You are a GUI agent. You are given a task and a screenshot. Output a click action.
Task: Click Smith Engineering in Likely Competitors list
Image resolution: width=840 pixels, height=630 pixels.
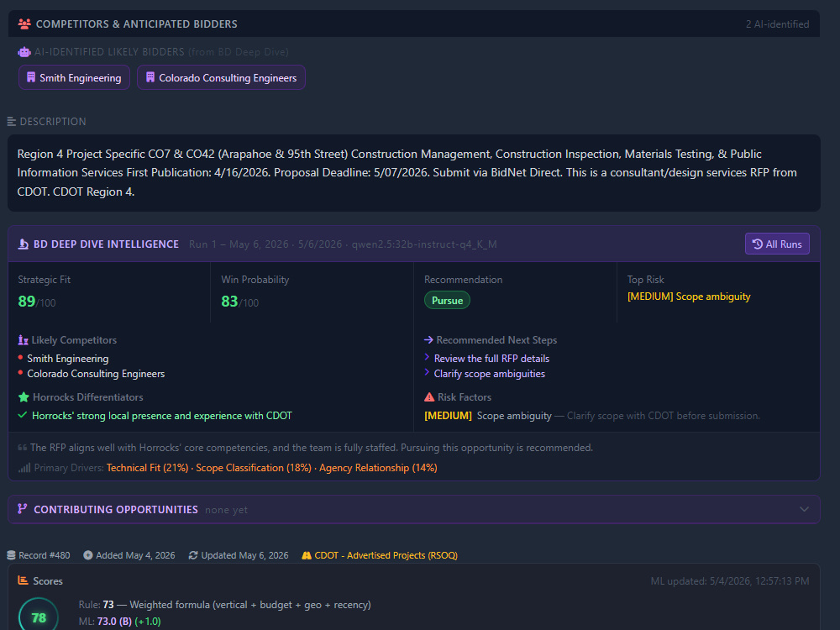coord(67,359)
